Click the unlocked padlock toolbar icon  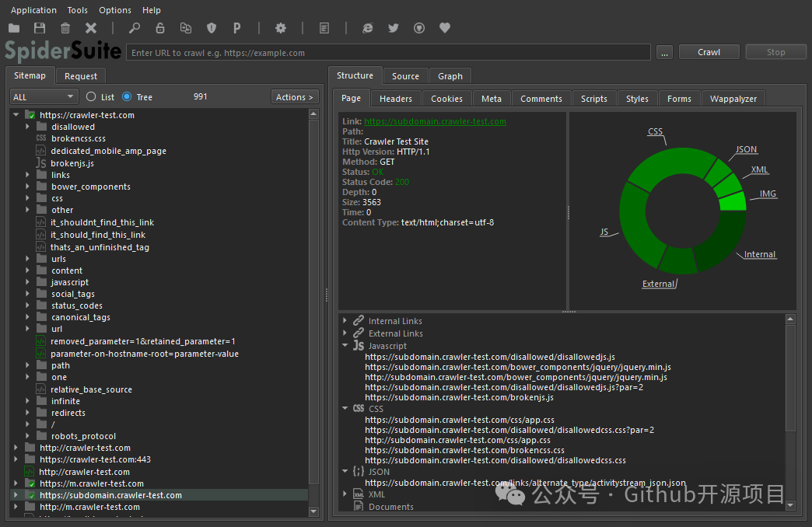[160, 28]
